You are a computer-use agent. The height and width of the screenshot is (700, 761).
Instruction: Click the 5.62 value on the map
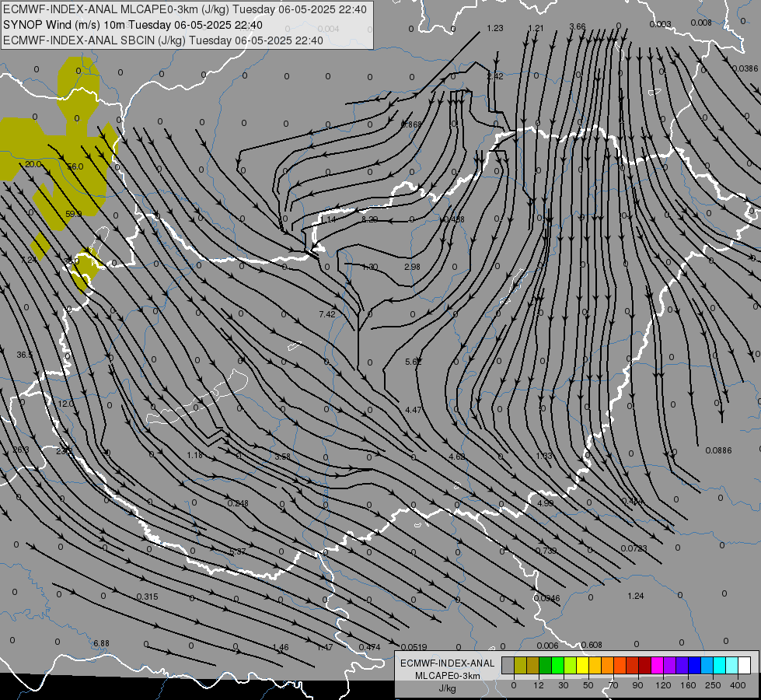(x=413, y=362)
